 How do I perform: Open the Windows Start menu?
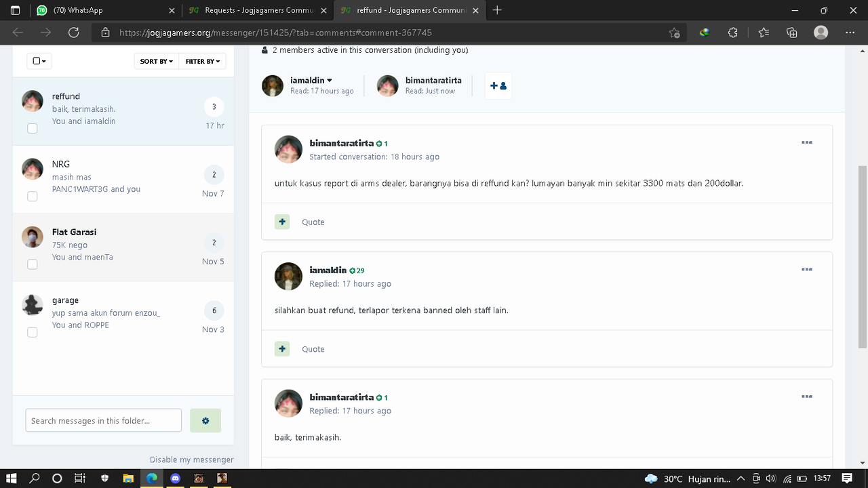click(x=12, y=479)
